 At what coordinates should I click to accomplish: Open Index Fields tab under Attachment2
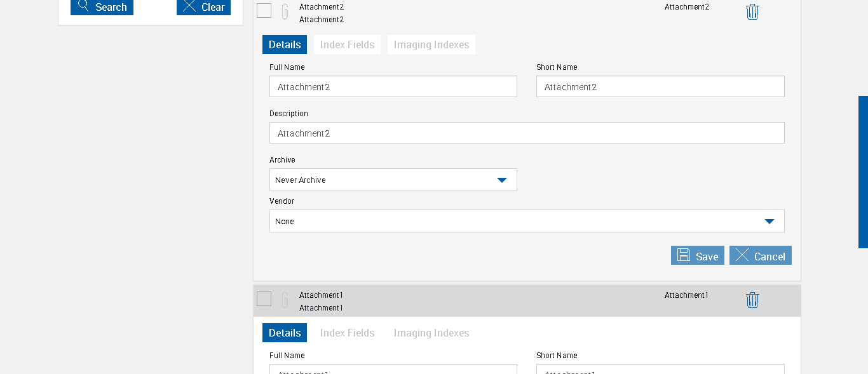click(x=347, y=44)
